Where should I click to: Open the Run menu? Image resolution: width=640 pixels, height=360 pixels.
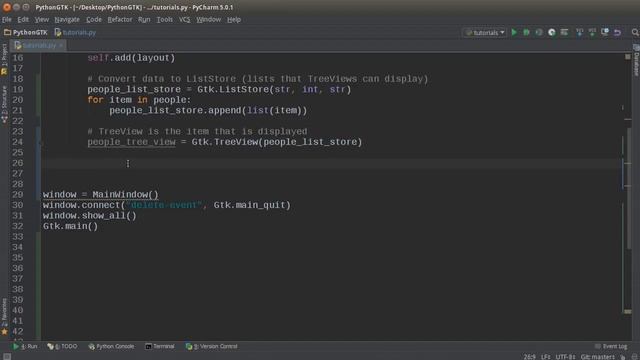click(144, 20)
